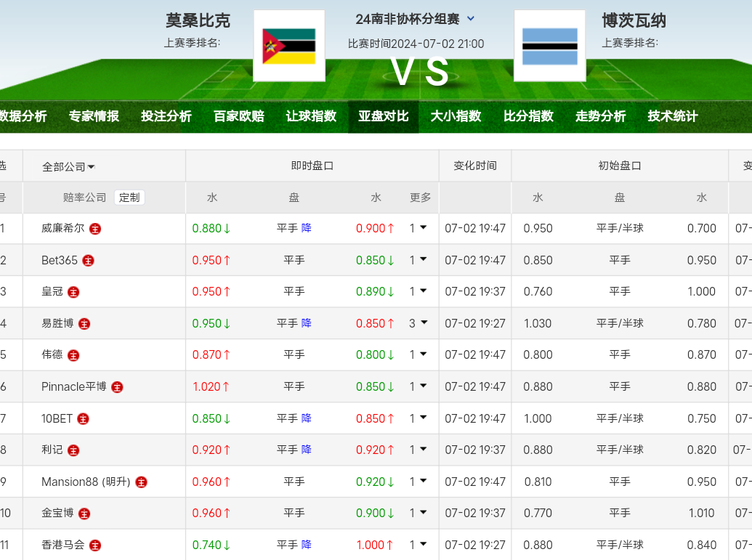Click the red 主 icon next to Bet365

[88, 260]
